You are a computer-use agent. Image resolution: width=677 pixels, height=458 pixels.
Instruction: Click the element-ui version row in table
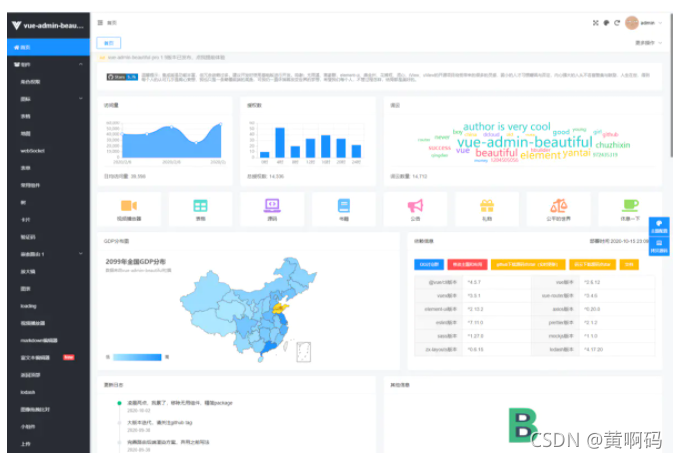tap(472, 309)
